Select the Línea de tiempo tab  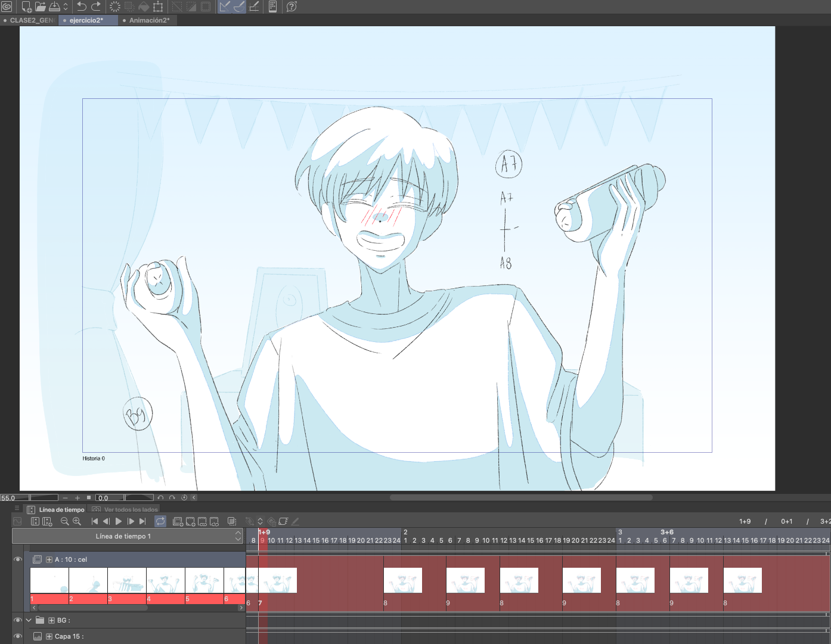coord(56,509)
